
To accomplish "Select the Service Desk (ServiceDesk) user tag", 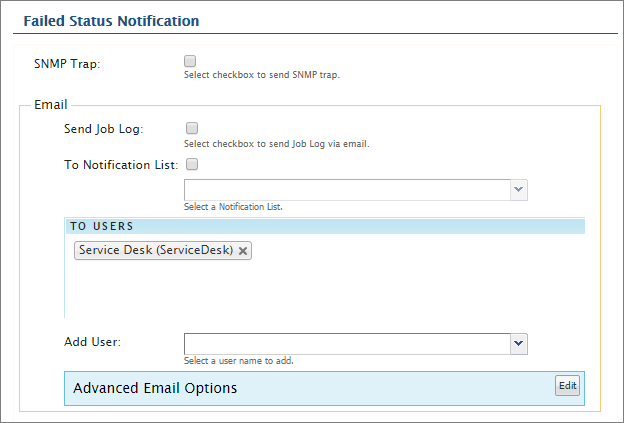I will (x=155, y=251).
